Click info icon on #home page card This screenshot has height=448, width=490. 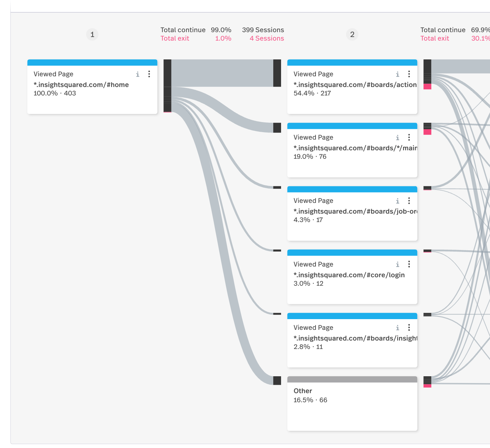pos(138,74)
